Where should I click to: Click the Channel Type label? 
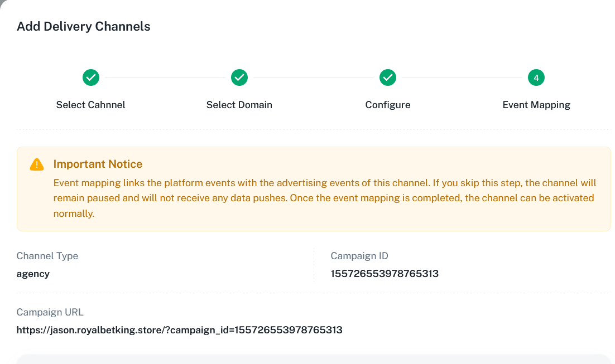click(47, 256)
